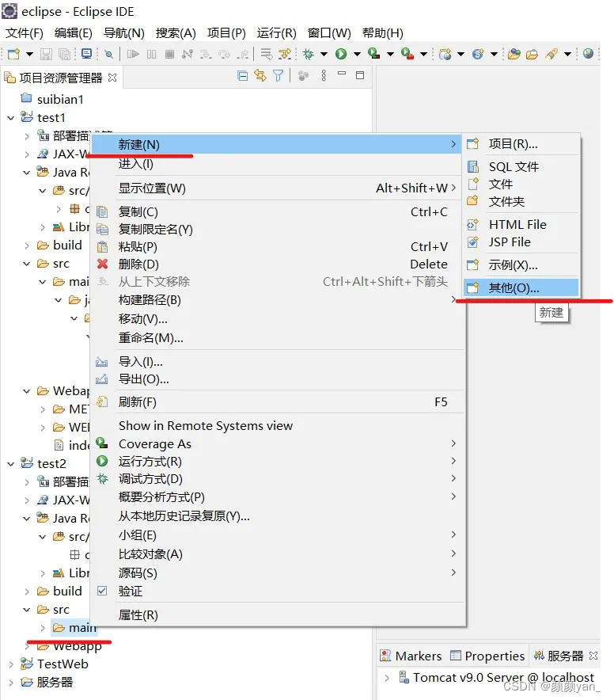Open the 窗口(W) menu
Image resolution: width=614 pixels, height=700 pixels.
tap(329, 33)
